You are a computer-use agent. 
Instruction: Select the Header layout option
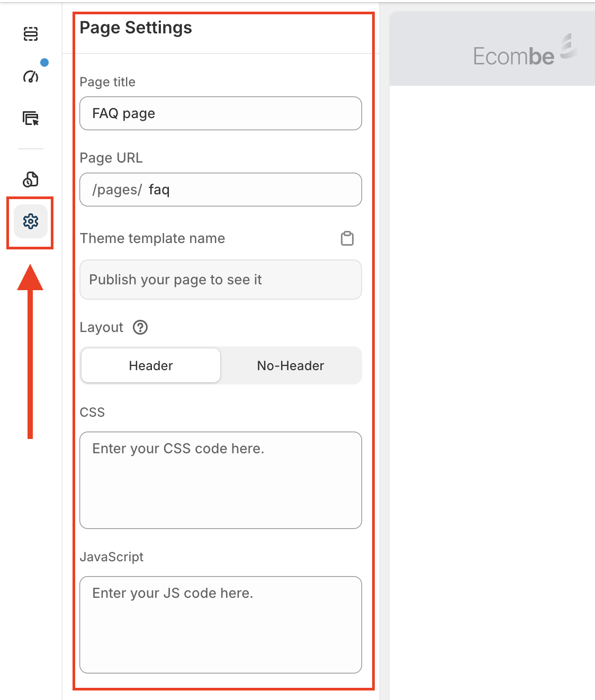[x=151, y=365]
